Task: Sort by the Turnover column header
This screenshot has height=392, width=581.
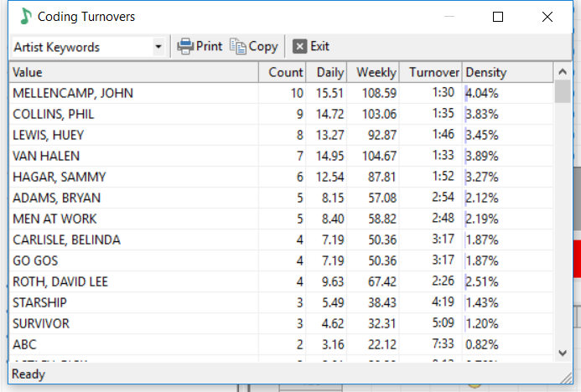Action: 431,72
